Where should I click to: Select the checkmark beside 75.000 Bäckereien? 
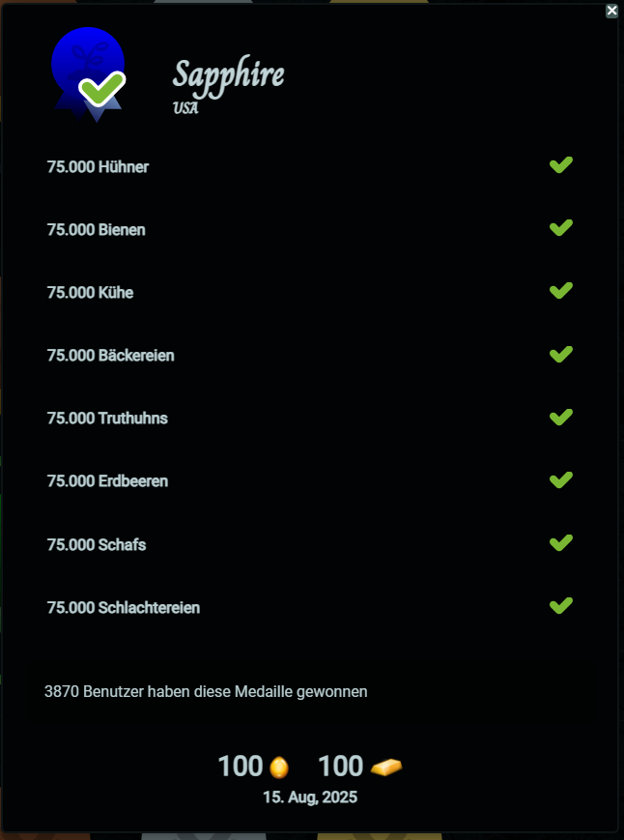[x=561, y=354]
